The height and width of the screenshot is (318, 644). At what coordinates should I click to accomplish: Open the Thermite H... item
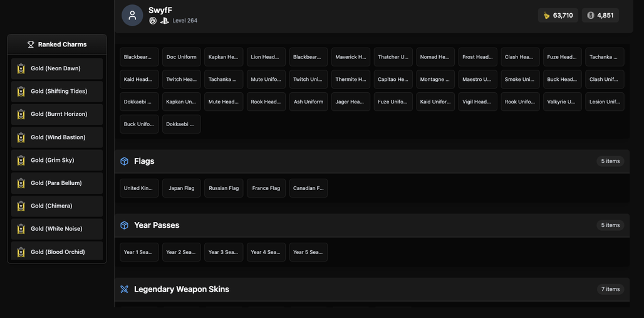tap(351, 80)
